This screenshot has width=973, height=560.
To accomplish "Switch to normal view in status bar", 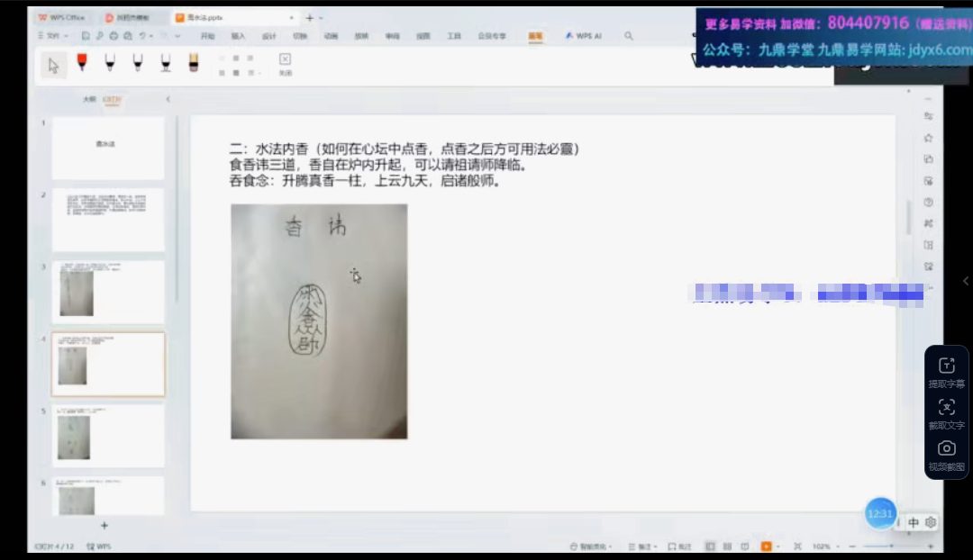I will pos(710,546).
